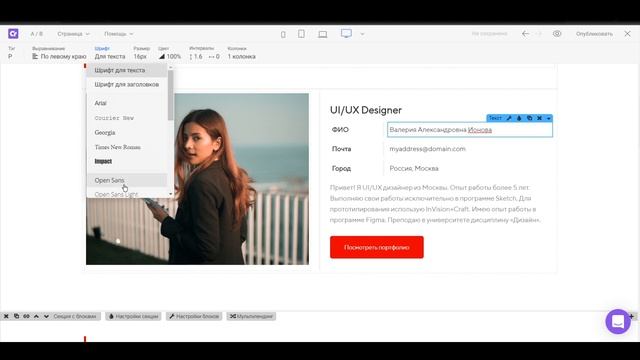Image resolution: width=640 pixels, height=360 pixels.
Task: Open 1 колонка columns dropdown
Action: [x=242, y=56]
